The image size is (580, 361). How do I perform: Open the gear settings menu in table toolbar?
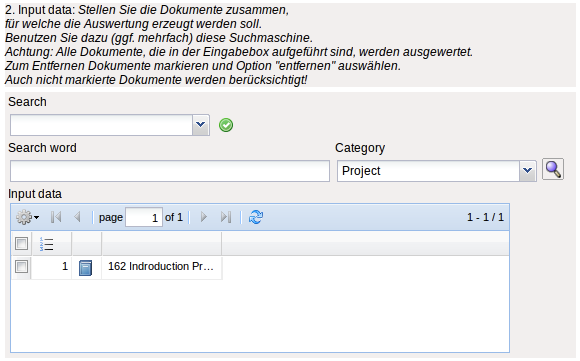(27, 217)
